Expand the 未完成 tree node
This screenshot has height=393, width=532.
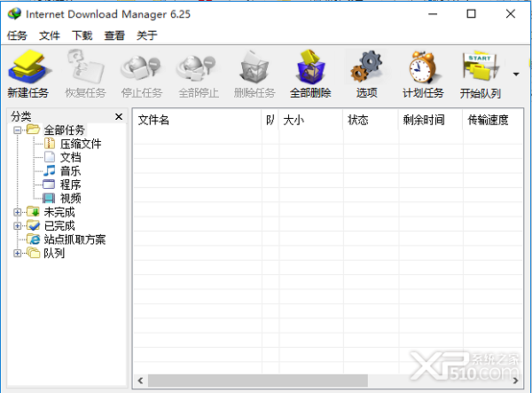point(18,212)
